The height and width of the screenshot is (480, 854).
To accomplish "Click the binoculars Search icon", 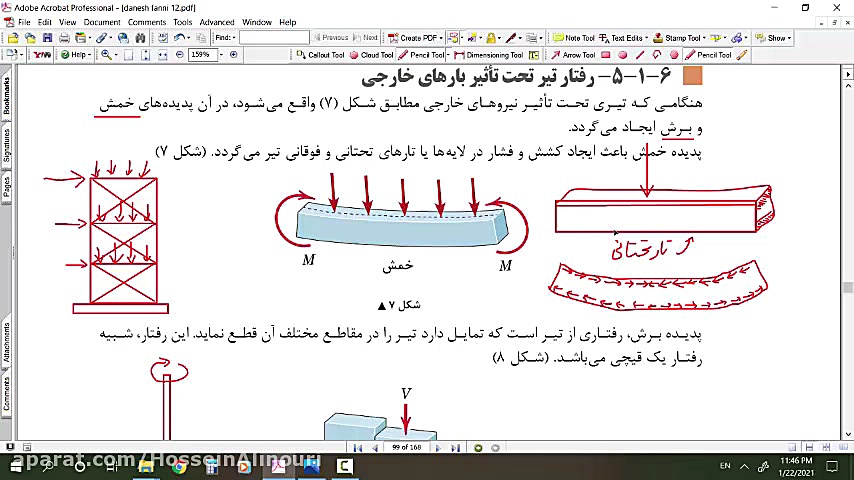I will pyautogui.click(x=141, y=38).
